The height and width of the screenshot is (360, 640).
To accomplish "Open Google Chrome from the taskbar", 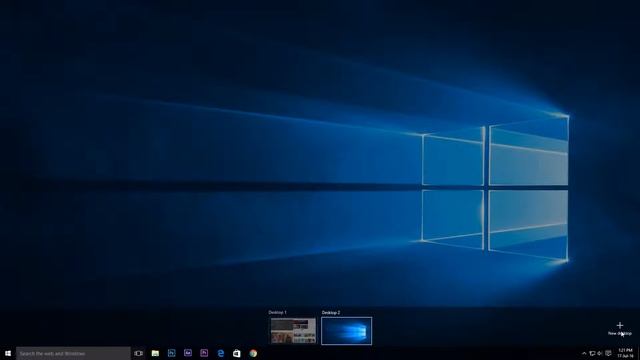I will point(253,353).
